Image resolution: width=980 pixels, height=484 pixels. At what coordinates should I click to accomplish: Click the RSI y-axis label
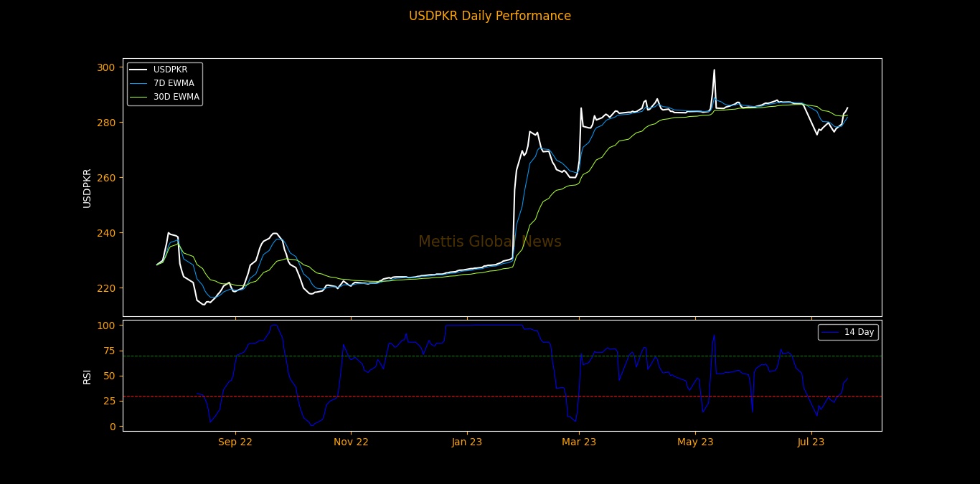coord(87,376)
